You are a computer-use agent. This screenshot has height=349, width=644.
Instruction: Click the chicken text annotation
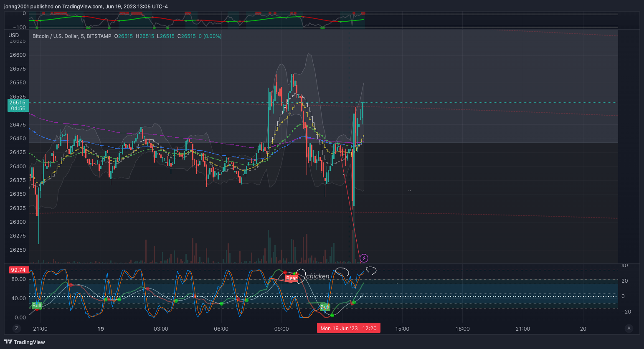point(318,276)
